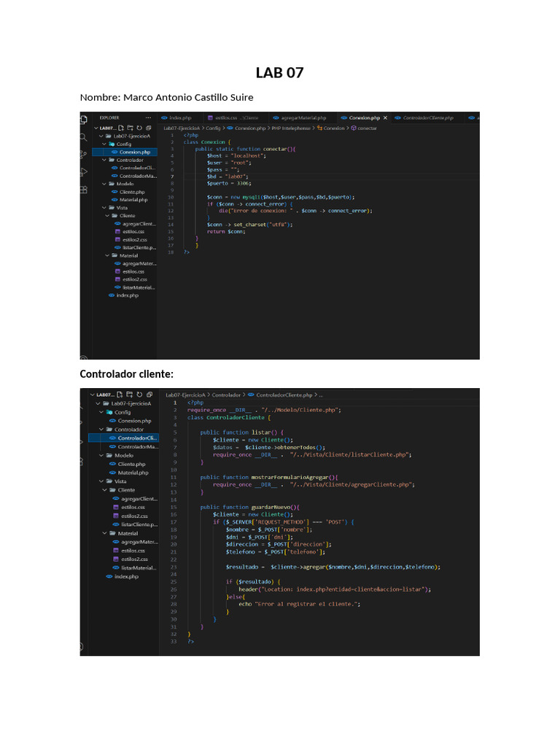Collapse LAB07 root section in ControladorCliente screenshot
560x747 pixels.
click(x=93, y=395)
